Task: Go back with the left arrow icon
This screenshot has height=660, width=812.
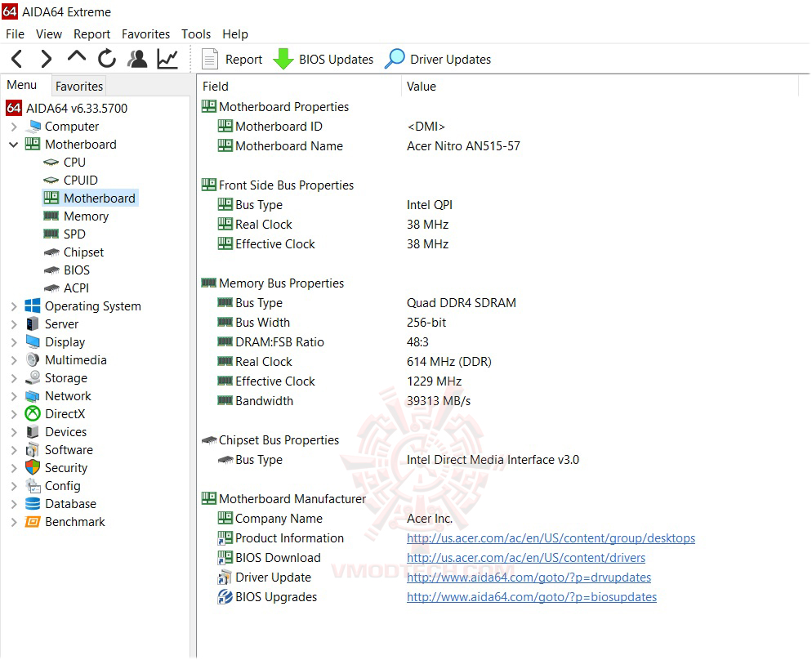Action: (x=16, y=59)
